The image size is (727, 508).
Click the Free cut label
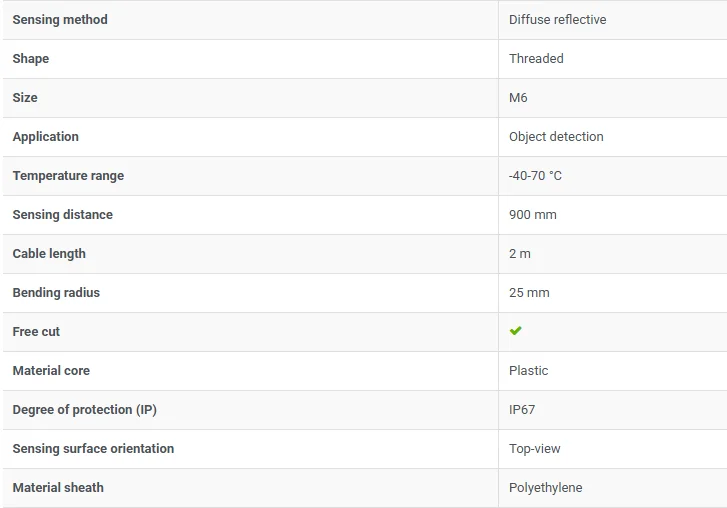pyautogui.click(x=36, y=331)
